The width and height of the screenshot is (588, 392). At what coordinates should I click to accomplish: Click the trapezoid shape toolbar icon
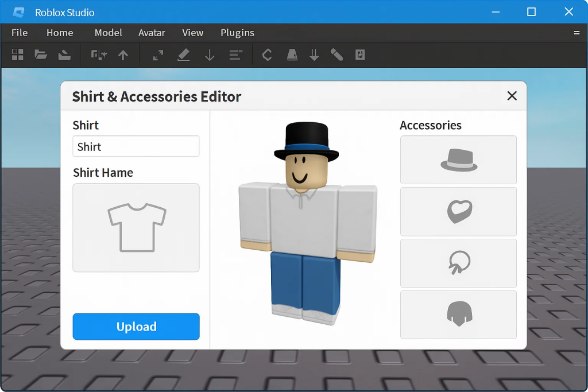292,55
